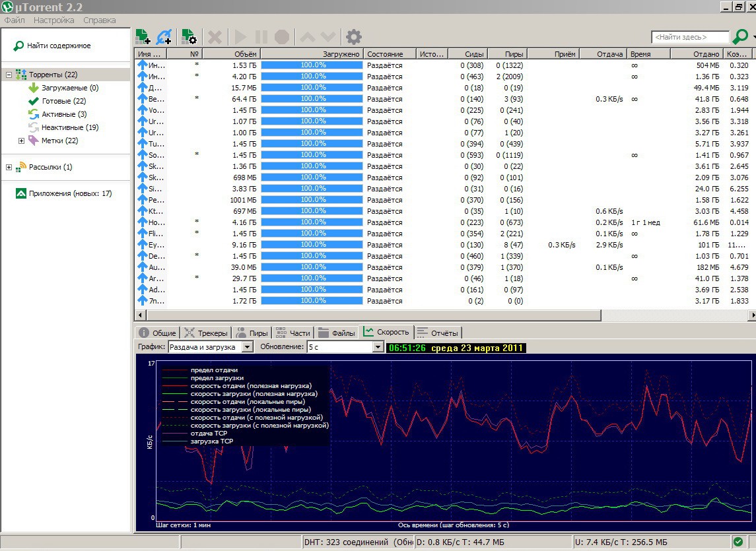Sort by the Загружено column header
Viewport: 756px width, 551px height.
312,54
